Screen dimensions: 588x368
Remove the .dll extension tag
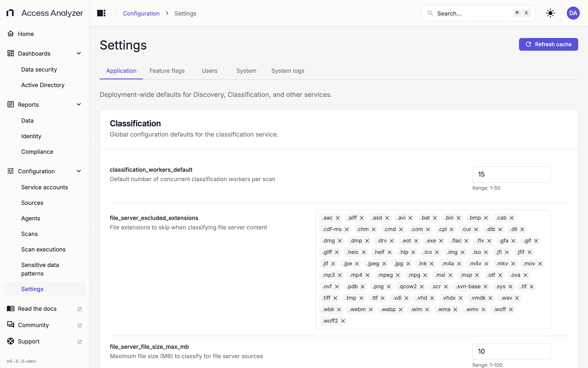pyautogui.click(x=522, y=229)
